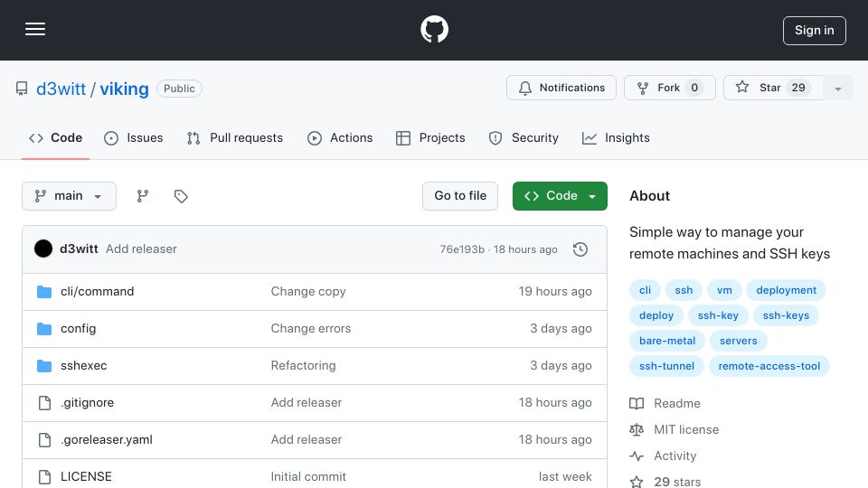Open the main branch selector dropdown
Viewport: 868px width, 488px height.
pos(70,196)
